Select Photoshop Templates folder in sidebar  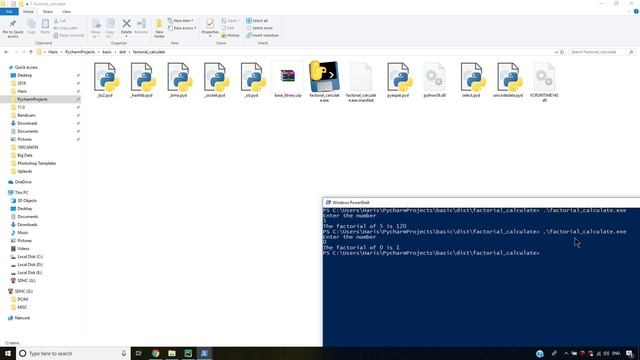coord(36,163)
